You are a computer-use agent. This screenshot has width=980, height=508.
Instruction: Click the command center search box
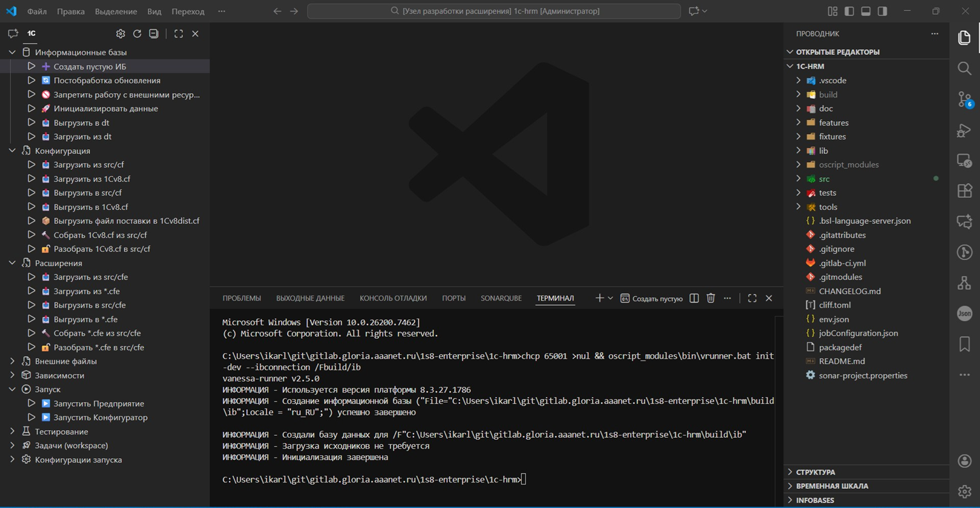494,11
